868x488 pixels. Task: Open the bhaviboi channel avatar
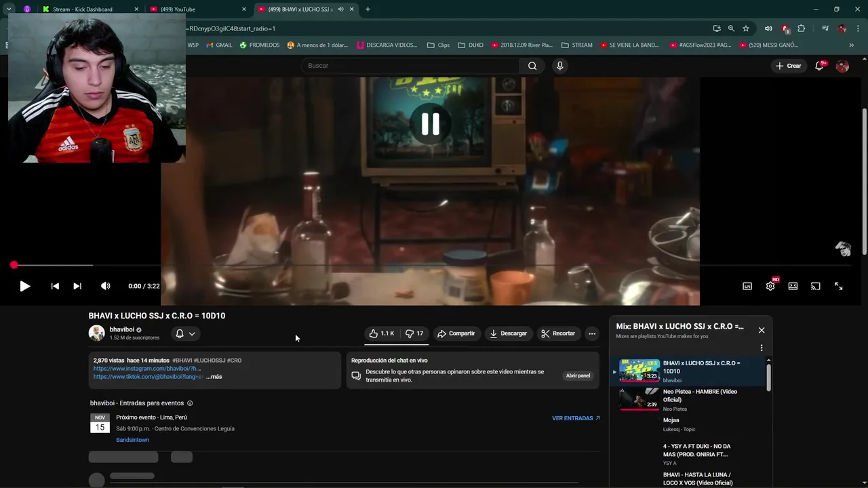pyautogui.click(x=97, y=333)
